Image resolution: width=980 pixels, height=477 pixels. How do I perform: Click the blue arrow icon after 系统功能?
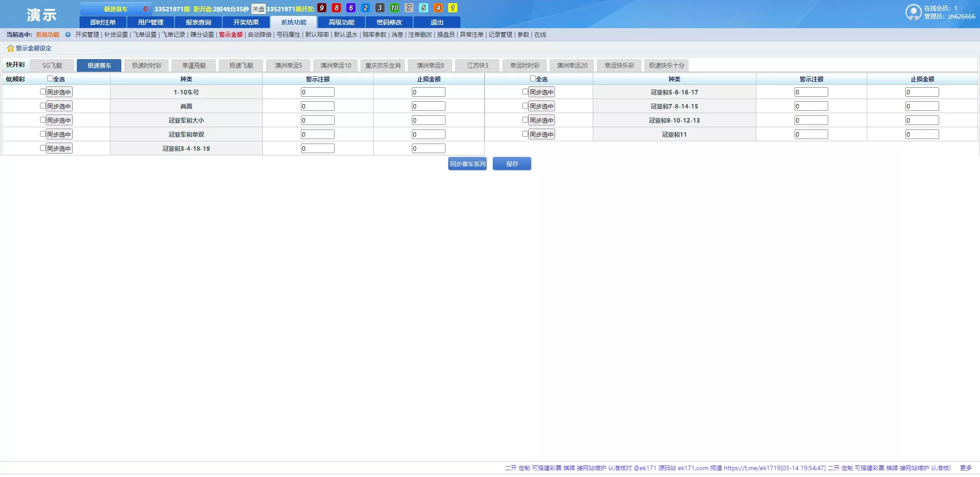[x=68, y=35]
